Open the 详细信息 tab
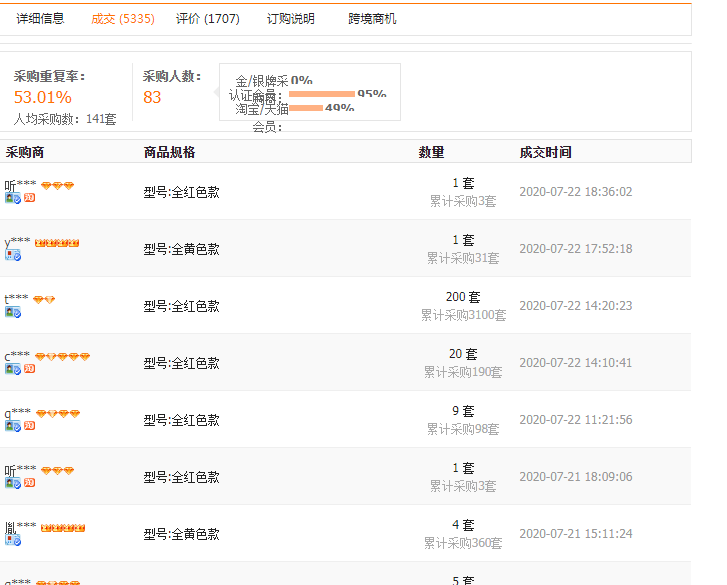The width and height of the screenshot is (727, 585). click(40, 19)
